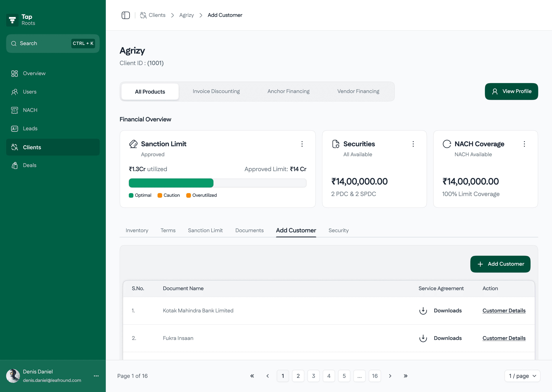Click the sanction limit utilization bar
Image resolution: width=552 pixels, height=392 pixels.
(x=217, y=183)
